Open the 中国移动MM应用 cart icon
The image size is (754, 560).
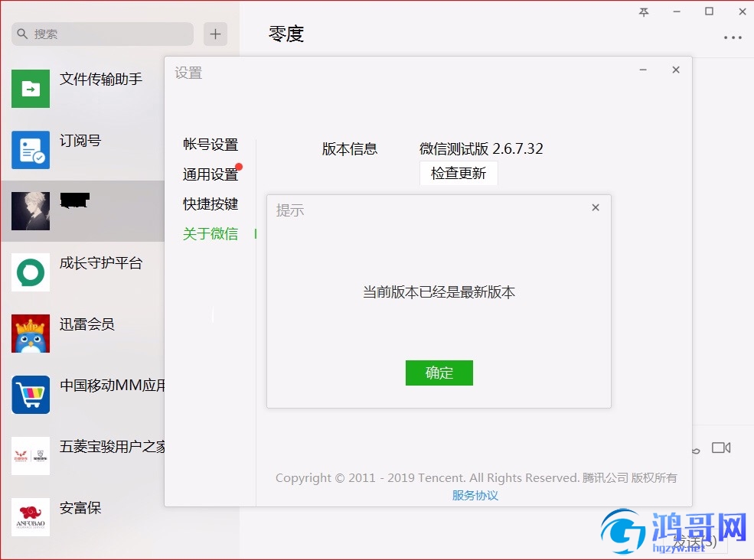31,395
